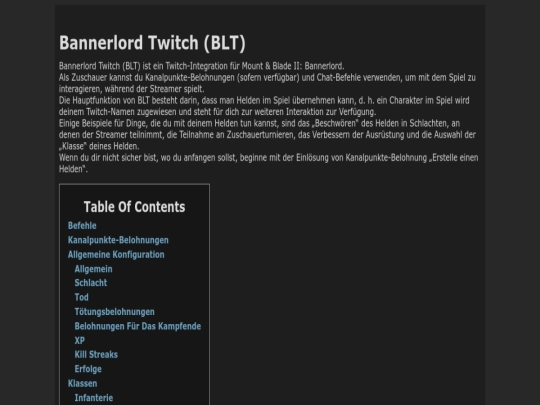Open the Infanterie sub-entry

pyautogui.click(x=94, y=398)
